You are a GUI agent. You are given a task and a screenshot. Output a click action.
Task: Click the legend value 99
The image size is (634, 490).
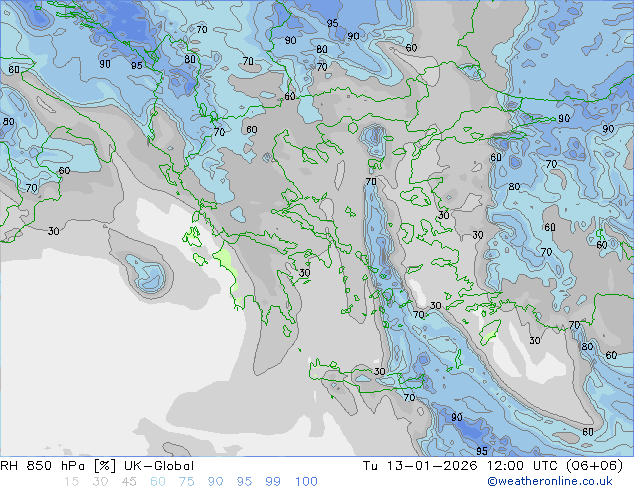pyautogui.click(x=273, y=482)
